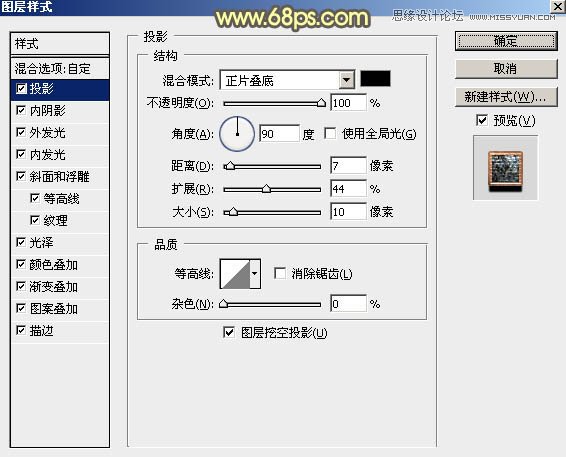Close the 图层样式 dialog
The height and width of the screenshot is (457, 566).
558,6
